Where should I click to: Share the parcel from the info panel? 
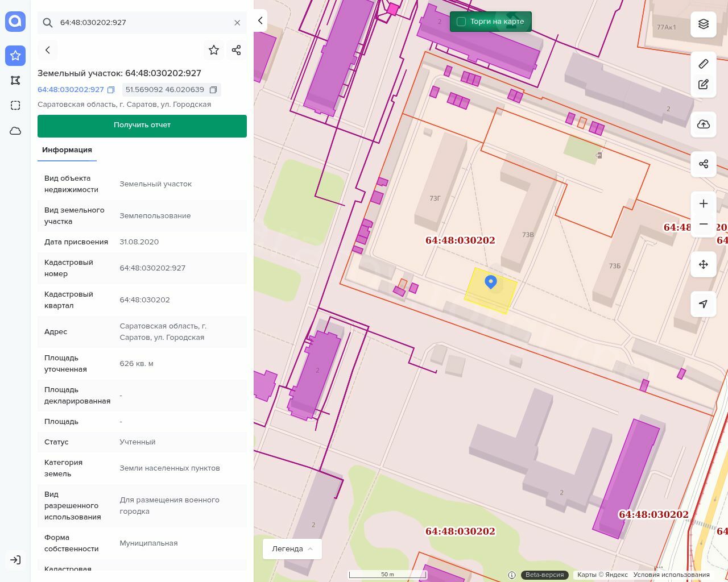click(x=237, y=50)
